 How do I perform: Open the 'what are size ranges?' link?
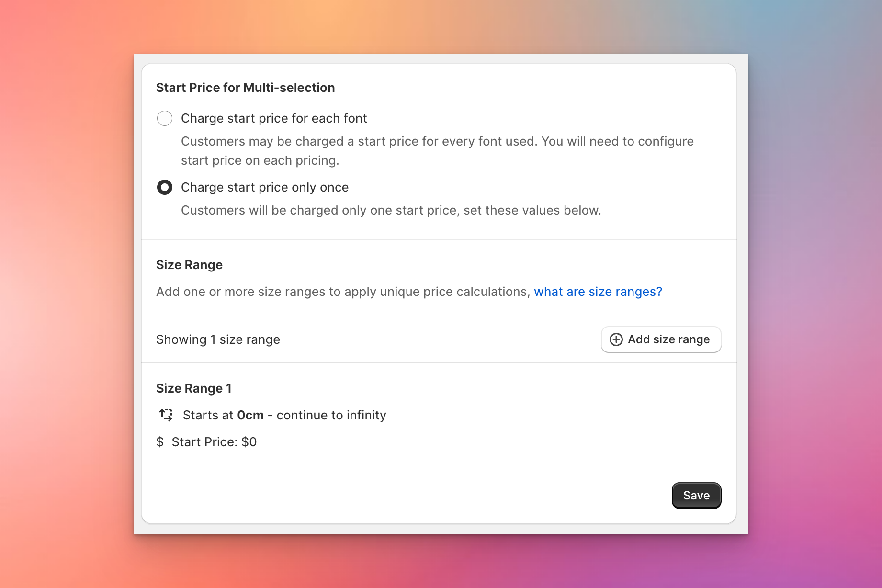598,292
